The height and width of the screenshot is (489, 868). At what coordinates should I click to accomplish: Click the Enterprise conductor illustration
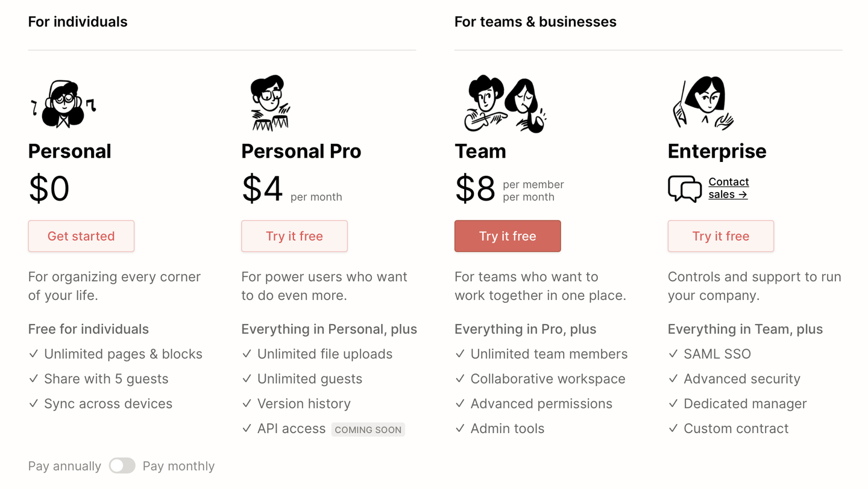click(703, 103)
